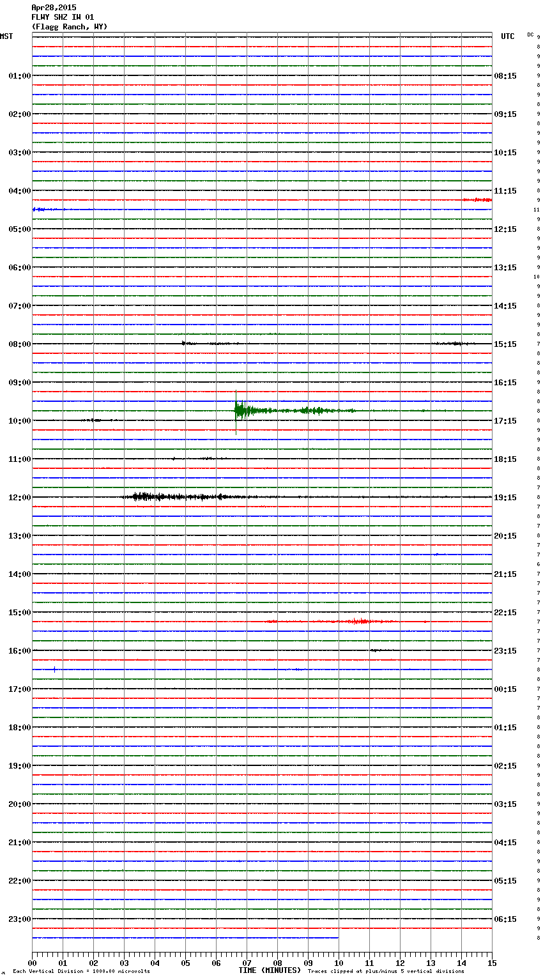Screen dimensions: 543x980
Task: Click the '05:15' UTC time label
Action: point(505,881)
